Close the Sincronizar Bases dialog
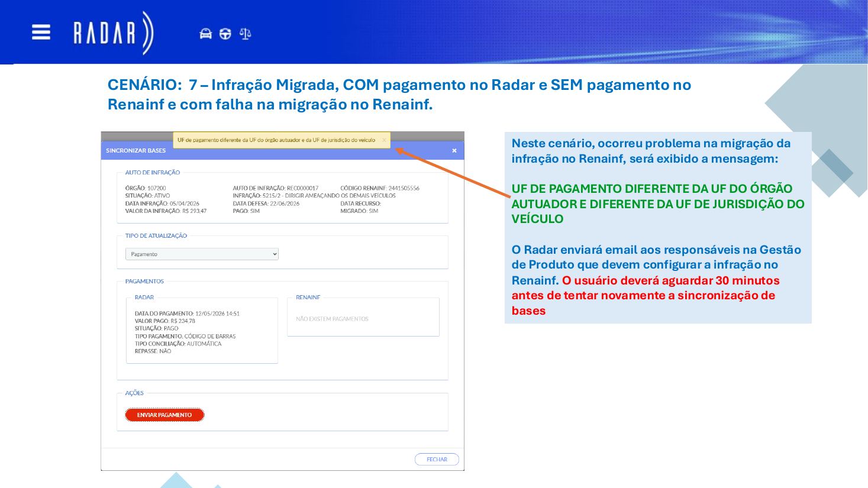 [x=454, y=151]
